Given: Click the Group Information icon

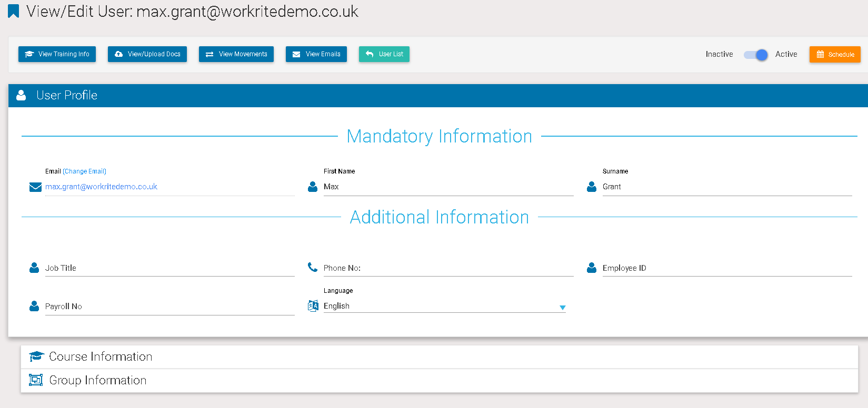Looking at the screenshot, I should (x=36, y=380).
